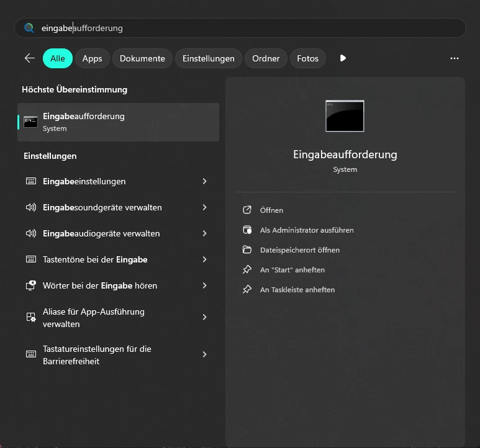Open Wörter bei der Eingabe hören result
480x448 pixels.
[118, 285]
